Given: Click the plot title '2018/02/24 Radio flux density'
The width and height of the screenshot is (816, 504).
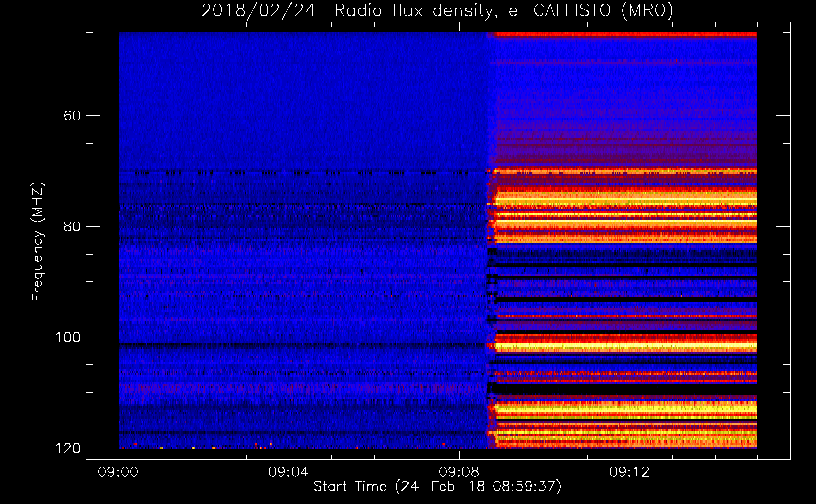Looking at the screenshot, I should [437, 10].
